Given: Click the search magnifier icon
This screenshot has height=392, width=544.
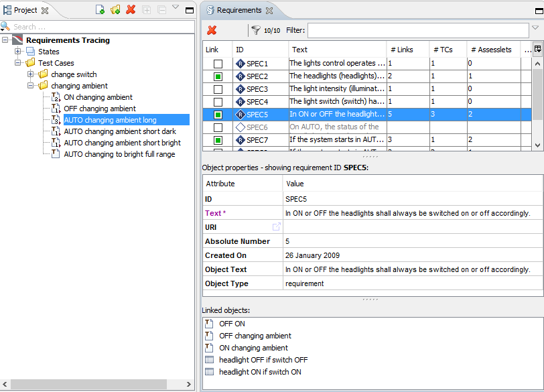Looking at the screenshot, I should point(5,26).
